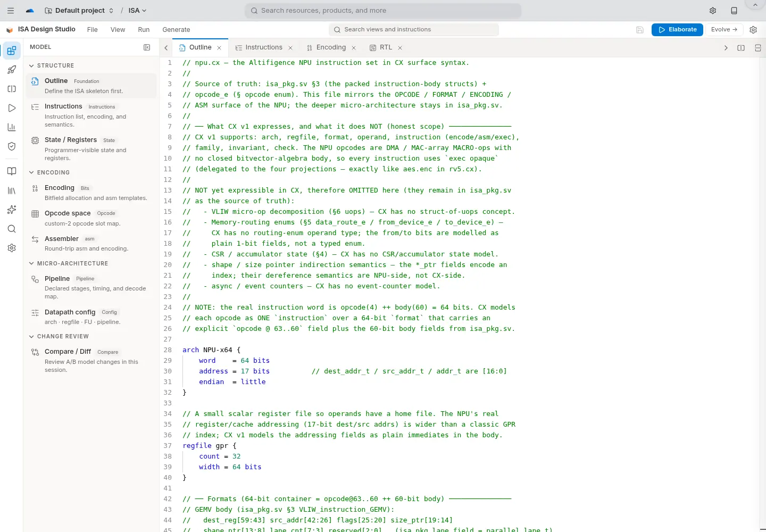This screenshot has width=766, height=532.
Task: Open the studio settings gear beside Evolve
Action: pos(753,30)
